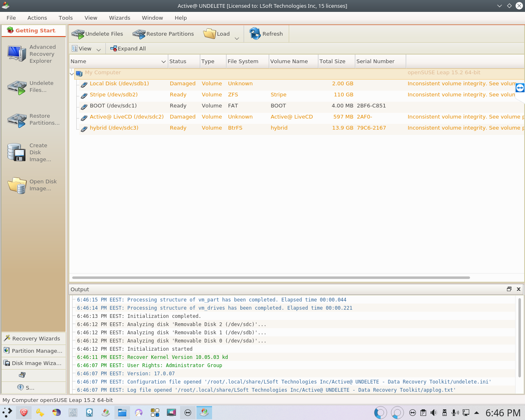Open the KDE application launcher
525x420 pixels.
click(7, 413)
